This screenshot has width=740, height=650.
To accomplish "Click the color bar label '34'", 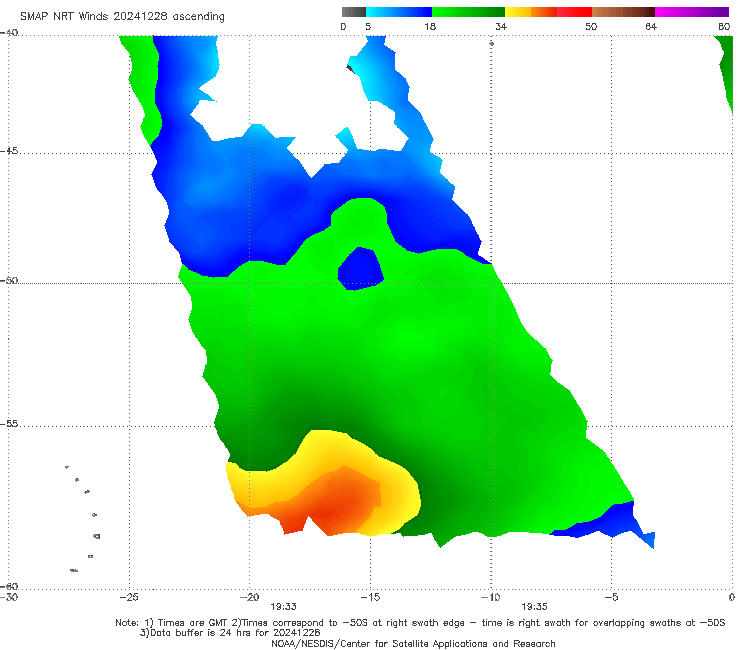I will 501,26.
